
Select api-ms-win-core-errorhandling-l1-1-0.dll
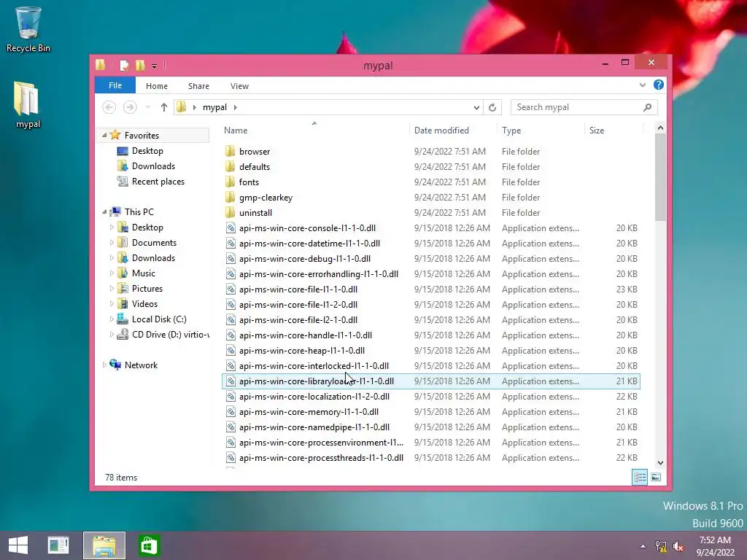(x=319, y=274)
